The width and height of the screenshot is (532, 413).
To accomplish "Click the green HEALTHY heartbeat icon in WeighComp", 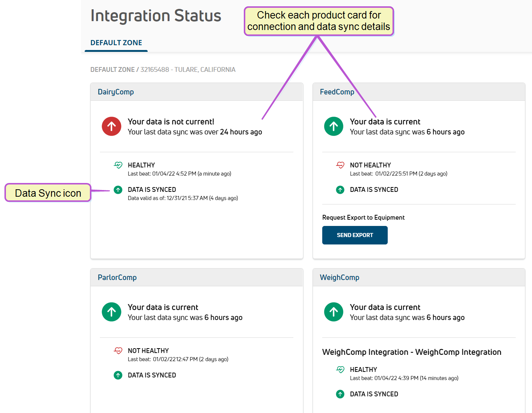I will pyautogui.click(x=340, y=369).
